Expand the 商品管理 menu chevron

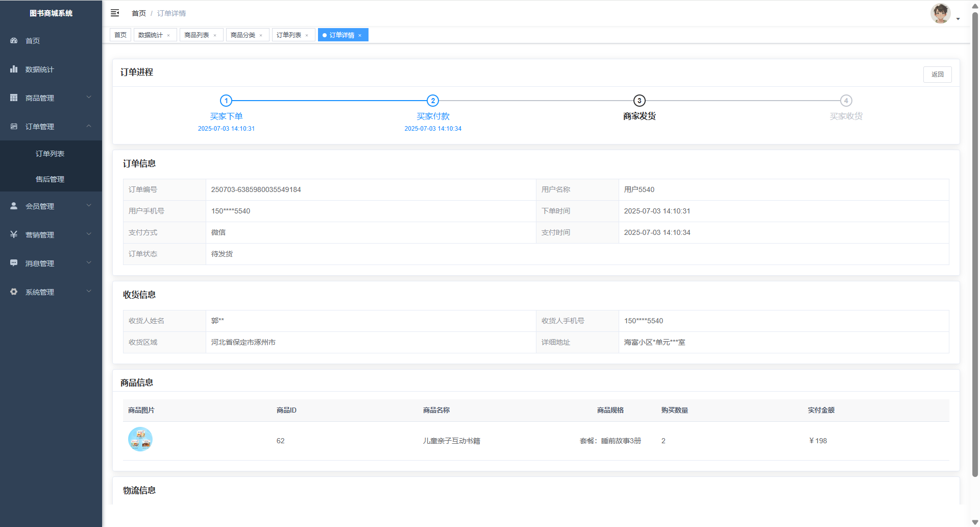tap(89, 98)
